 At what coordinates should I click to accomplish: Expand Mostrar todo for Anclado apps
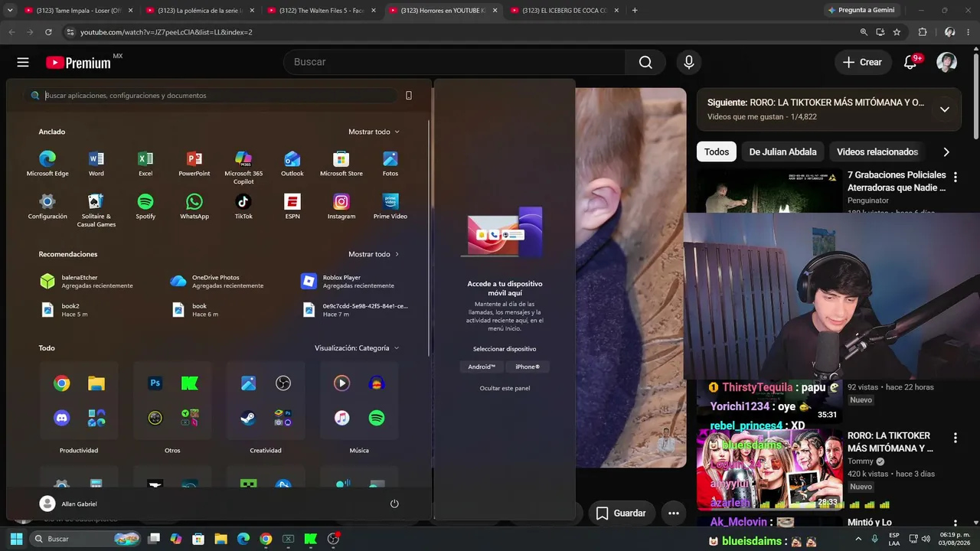(x=374, y=132)
